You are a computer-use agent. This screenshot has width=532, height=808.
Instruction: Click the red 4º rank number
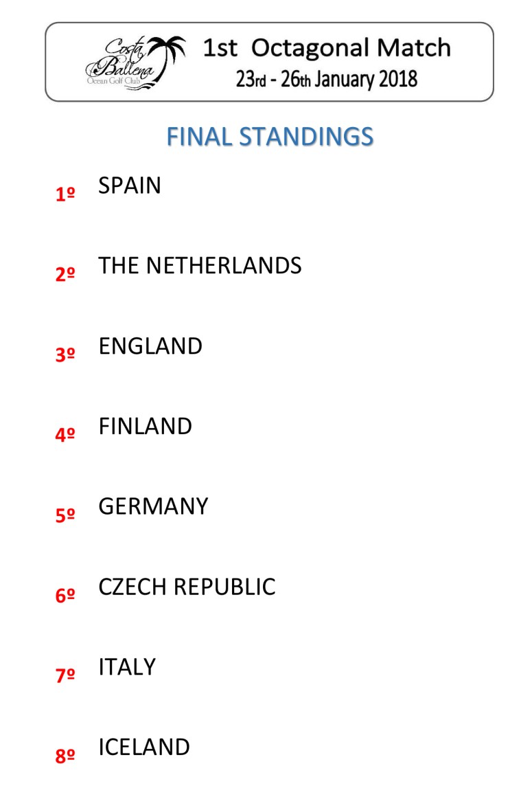click(65, 434)
